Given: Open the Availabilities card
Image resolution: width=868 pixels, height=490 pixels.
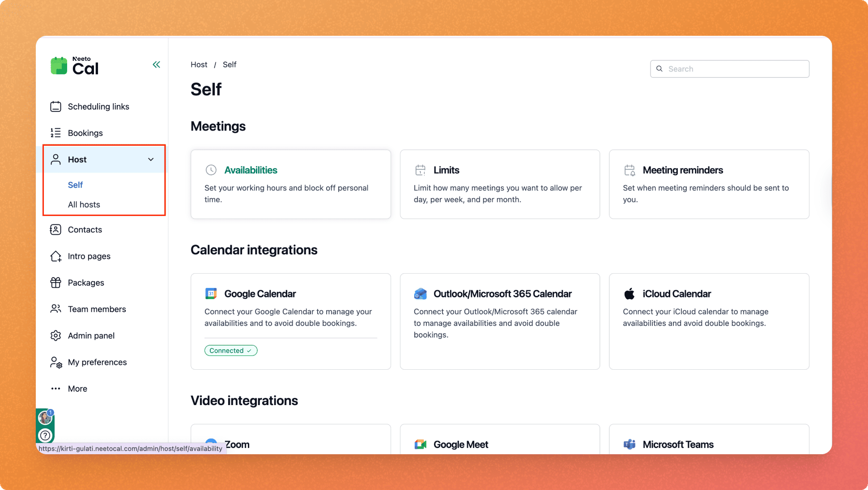Looking at the screenshot, I should coord(290,184).
